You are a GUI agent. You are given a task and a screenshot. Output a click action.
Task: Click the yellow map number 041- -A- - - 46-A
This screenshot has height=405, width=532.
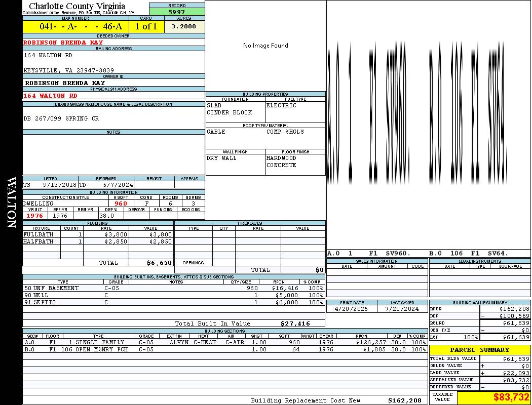pyautogui.click(x=75, y=27)
